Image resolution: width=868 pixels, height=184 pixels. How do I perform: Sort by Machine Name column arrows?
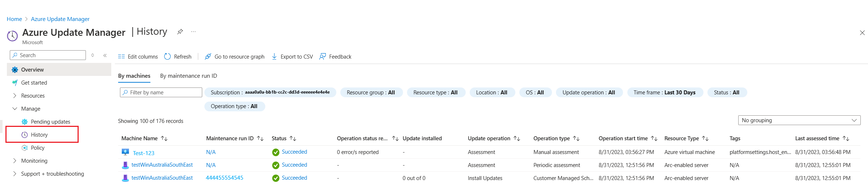(164, 138)
